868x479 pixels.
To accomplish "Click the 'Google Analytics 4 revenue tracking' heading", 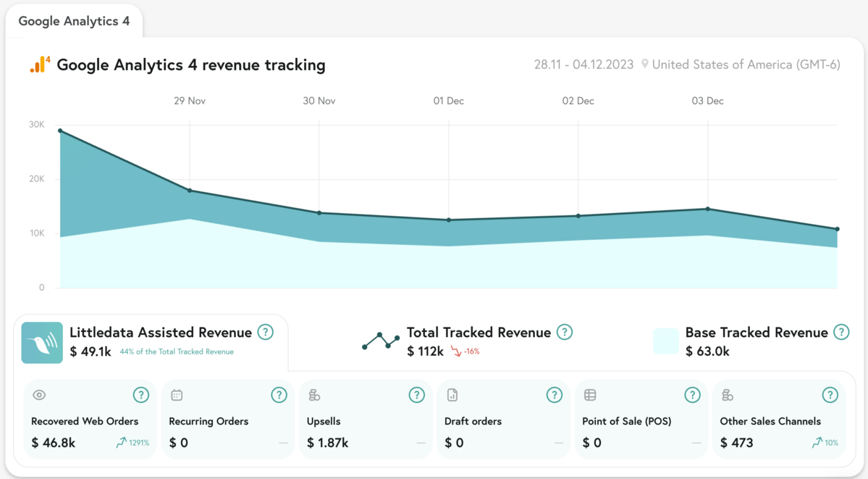I will [191, 65].
